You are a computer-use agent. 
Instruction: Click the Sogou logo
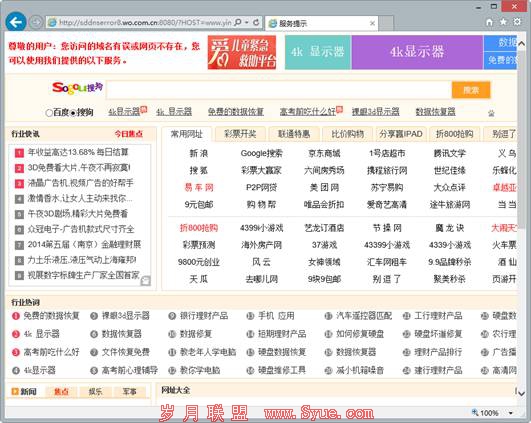(x=77, y=88)
